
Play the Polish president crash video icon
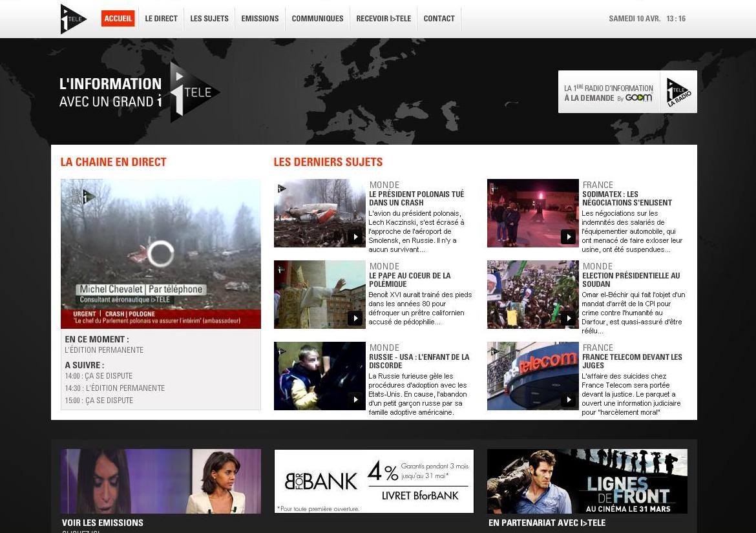pyautogui.click(x=355, y=236)
